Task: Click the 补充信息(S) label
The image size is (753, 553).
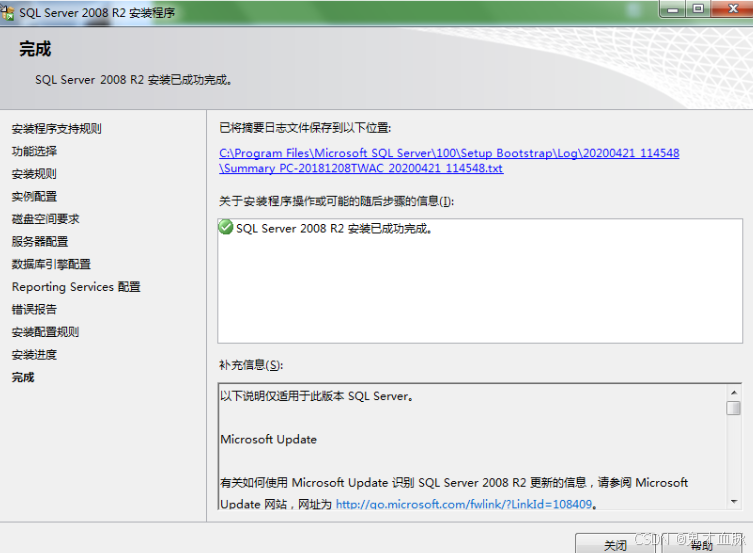Action: (x=251, y=365)
